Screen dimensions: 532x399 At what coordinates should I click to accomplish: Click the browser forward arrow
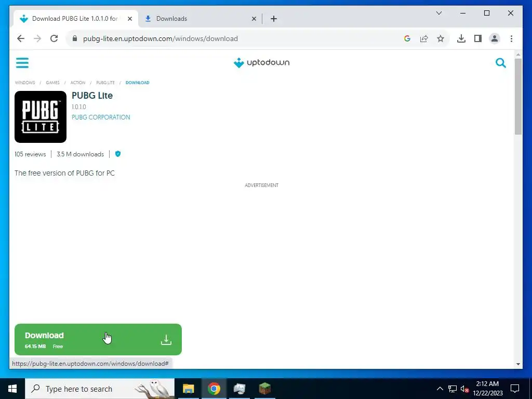tap(37, 38)
